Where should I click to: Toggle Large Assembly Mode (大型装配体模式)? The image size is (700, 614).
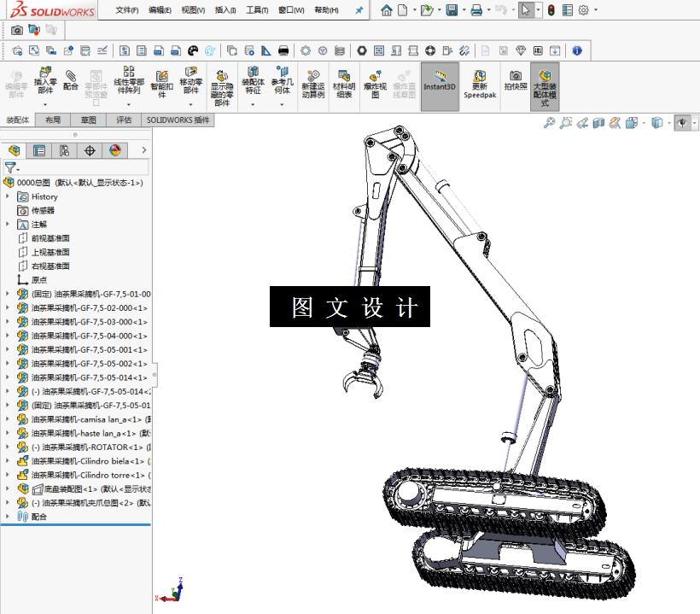pos(545,86)
